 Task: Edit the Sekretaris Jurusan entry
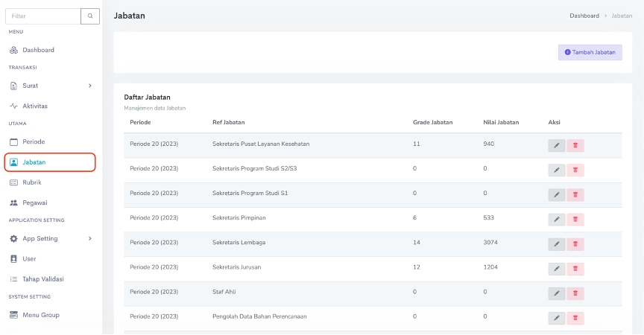pyautogui.click(x=556, y=269)
